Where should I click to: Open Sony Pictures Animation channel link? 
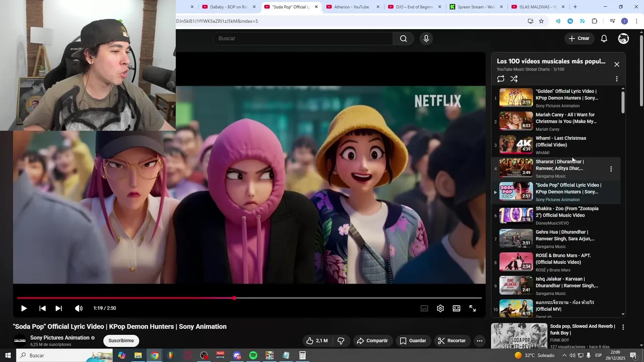click(x=60, y=338)
